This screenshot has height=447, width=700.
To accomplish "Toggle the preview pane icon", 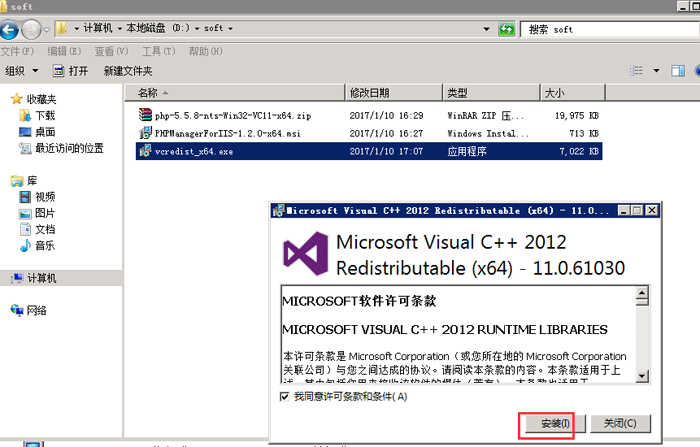I will (x=678, y=71).
